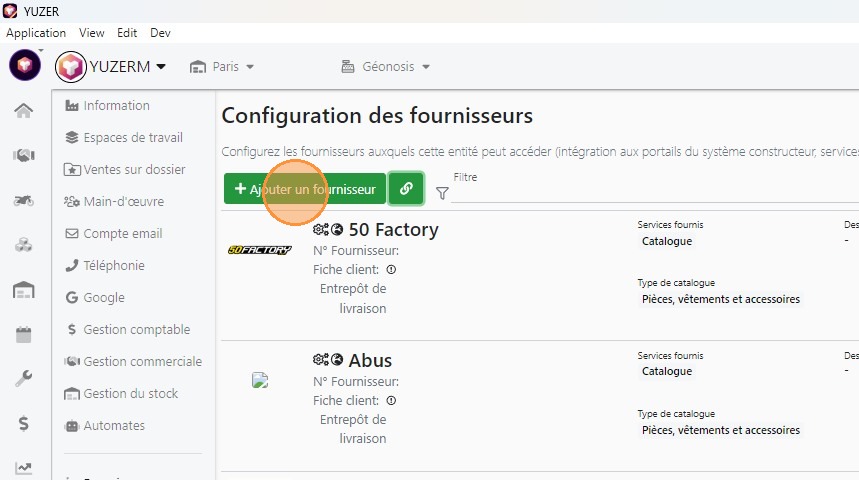
Task: Click the dollar sign icon in the sidebar
Action: click(24, 424)
